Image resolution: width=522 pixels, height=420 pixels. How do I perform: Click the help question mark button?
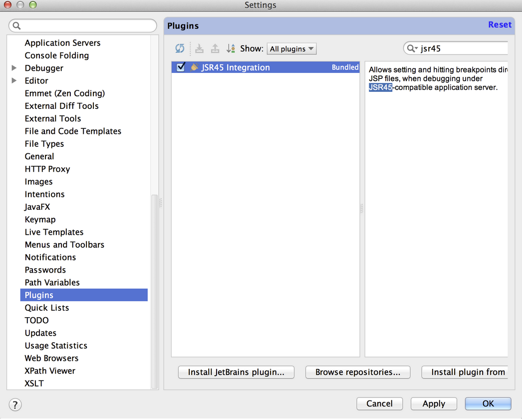(x=15, y=405)
